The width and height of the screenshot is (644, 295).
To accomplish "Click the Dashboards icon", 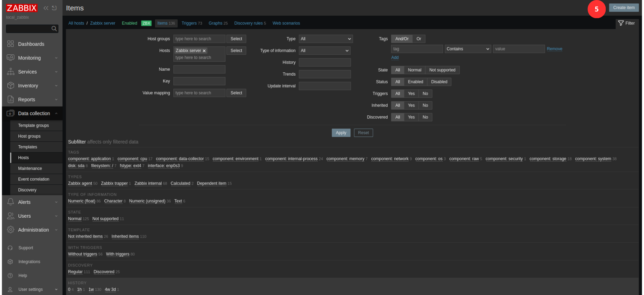I will [10, 44].
